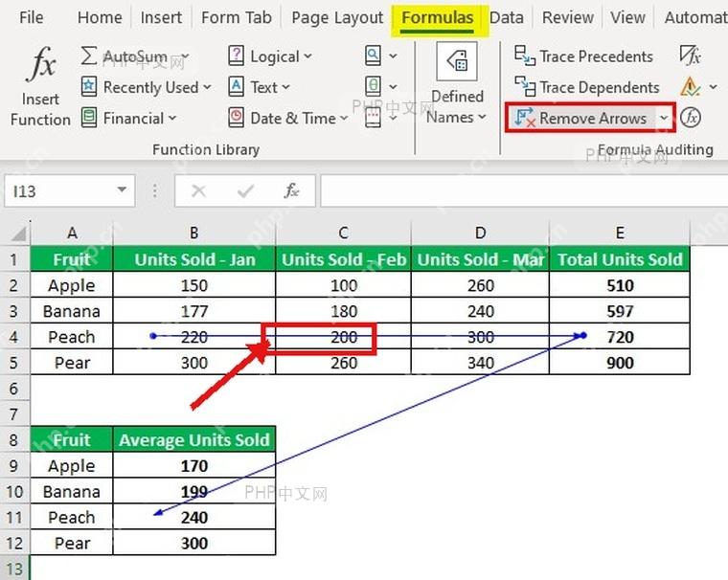Open Recently Used functions star icon
This screenshot has height=580, width=728.
[x=89, y=87]
